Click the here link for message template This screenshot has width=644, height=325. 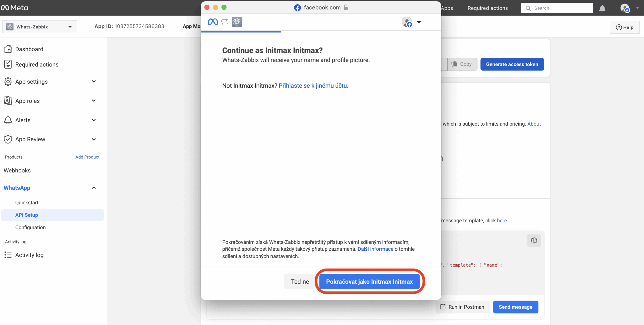point(502,221)
